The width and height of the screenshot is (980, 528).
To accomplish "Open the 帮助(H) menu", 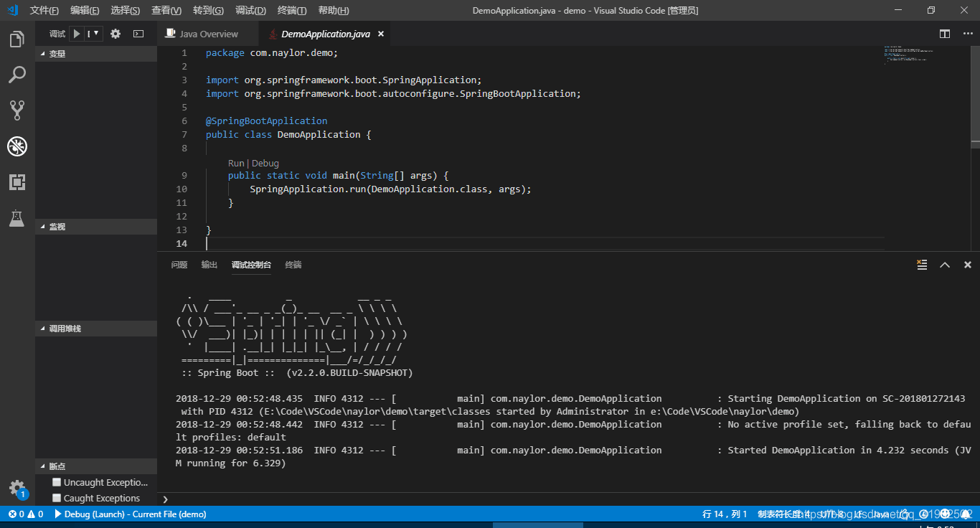I will point(333,11).
